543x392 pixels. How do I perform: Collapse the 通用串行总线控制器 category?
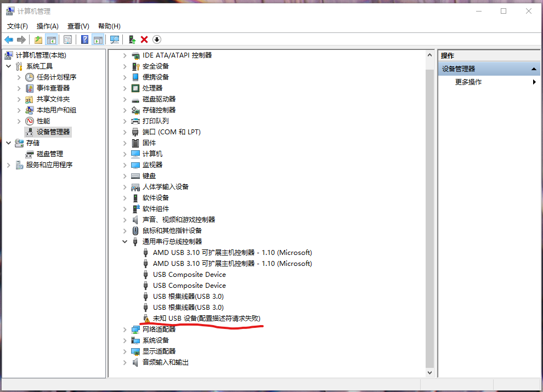point(125,242)
